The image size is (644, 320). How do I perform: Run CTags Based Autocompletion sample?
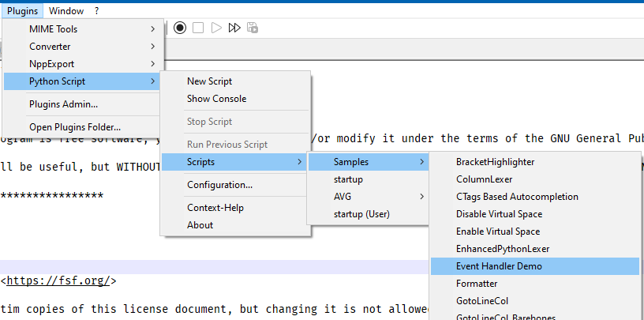click(x=535, y=197)
